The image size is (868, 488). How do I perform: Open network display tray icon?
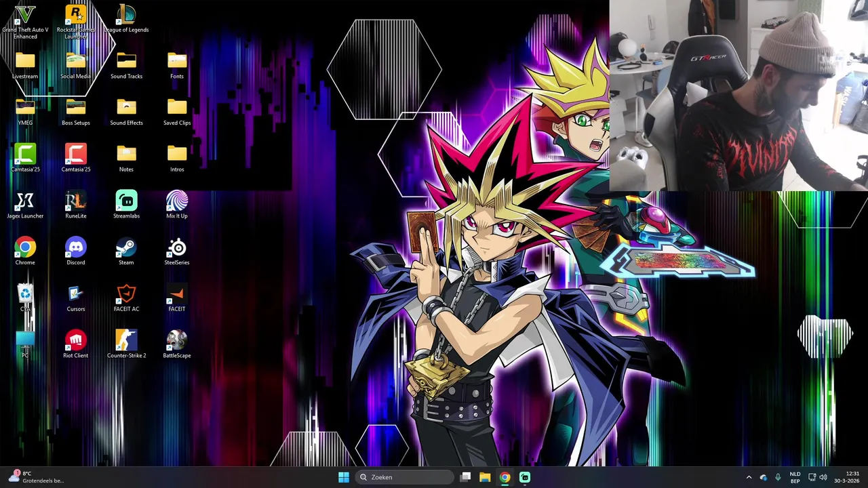pos(812,477)
